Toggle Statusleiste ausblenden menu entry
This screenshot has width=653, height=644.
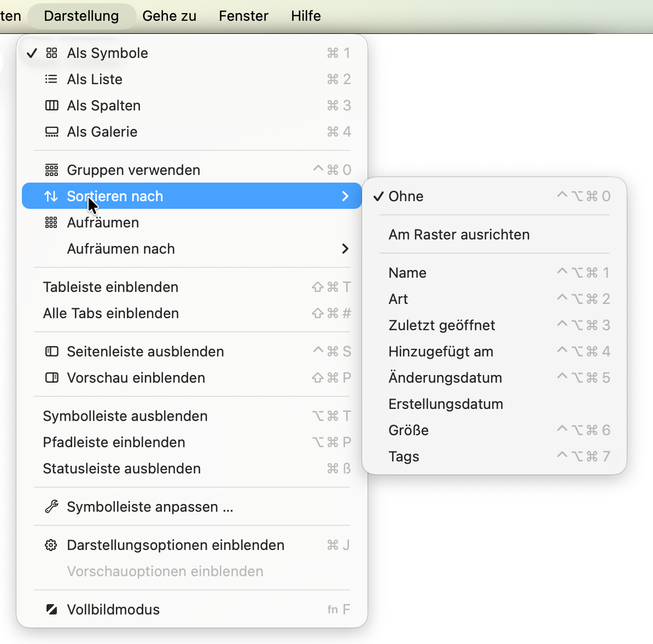(122, 469)
